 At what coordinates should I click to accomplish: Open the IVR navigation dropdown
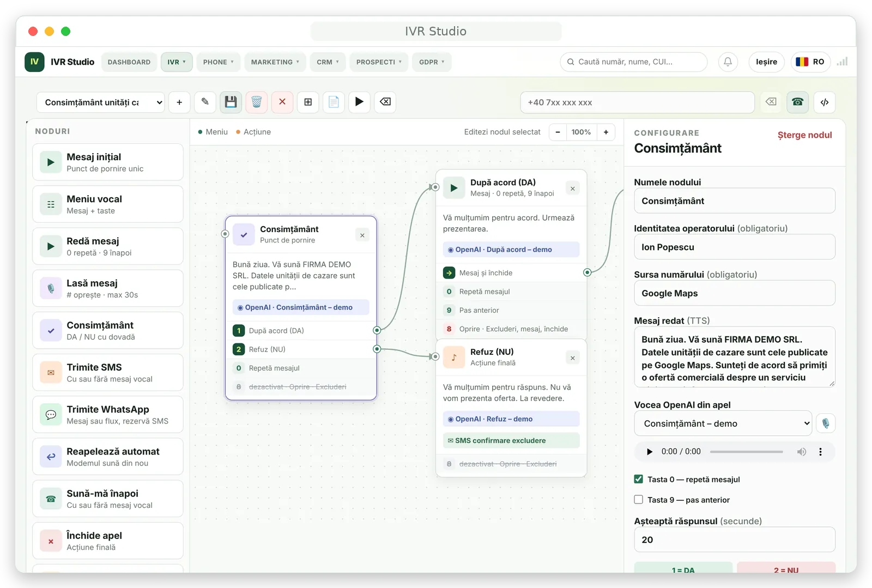[x=177, y=62]
